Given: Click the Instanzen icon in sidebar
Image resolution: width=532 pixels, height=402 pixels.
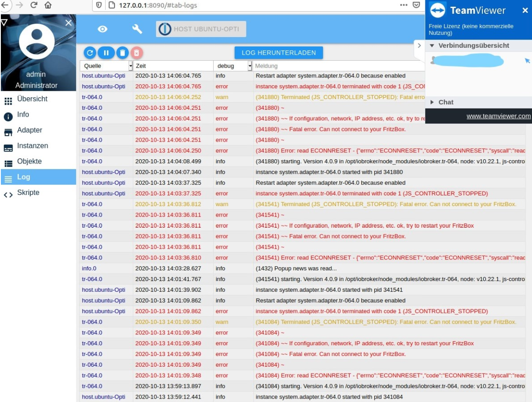Looking at the screenshot, I should coord(8,147).
